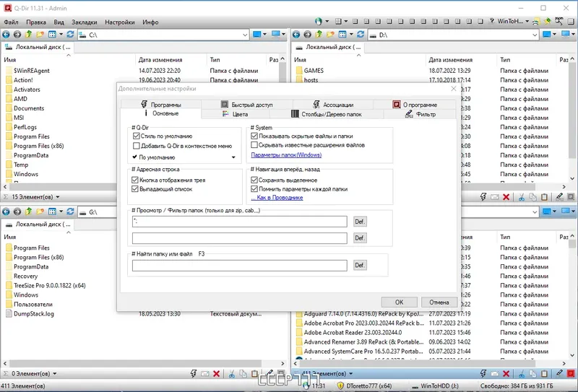Uncheck 'Сохранять выделенное' checkbox
Viewport: 578px width, 392px height.
(x=254, y=180)
